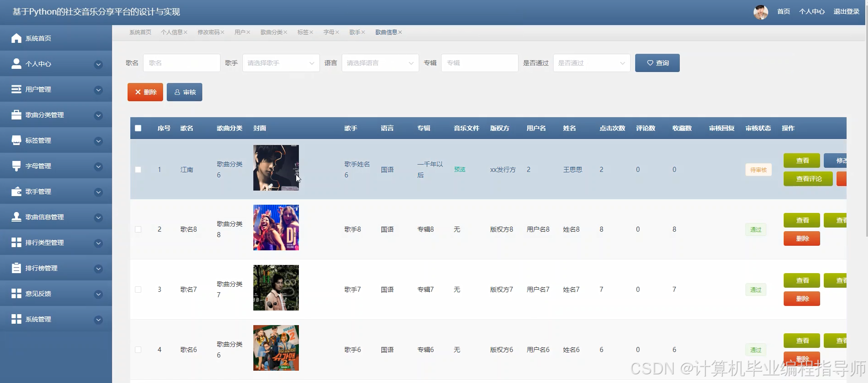This screenshot has height=383, width=868.
Task: Close the 歌曲信息 tab with its x
Action: (x=400, y=32)
